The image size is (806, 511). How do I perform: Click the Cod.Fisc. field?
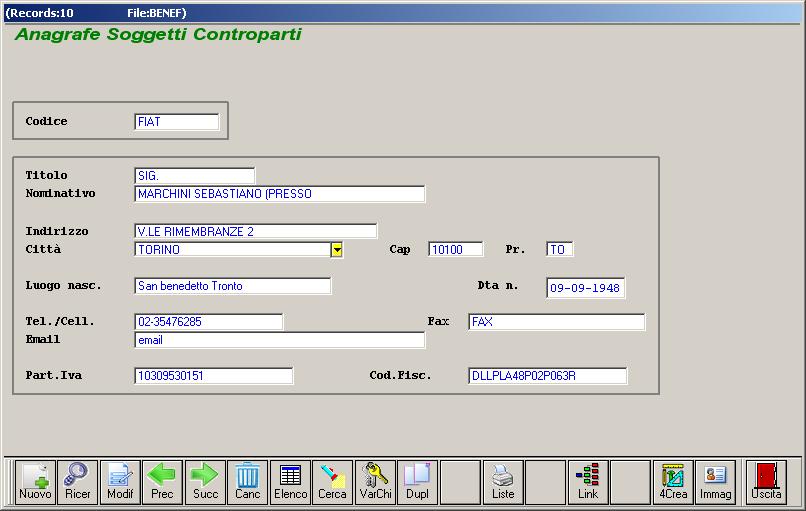(547, 376)
